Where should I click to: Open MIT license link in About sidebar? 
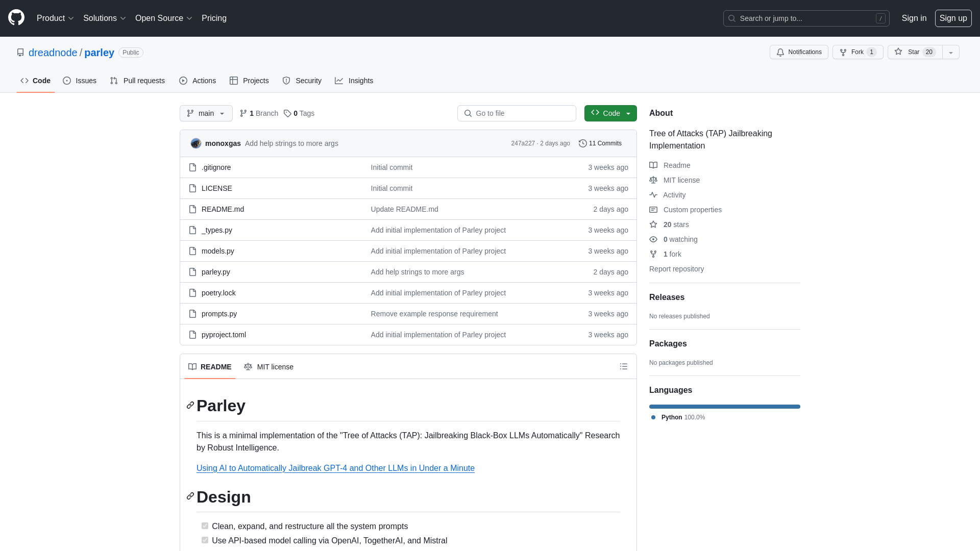674,180
